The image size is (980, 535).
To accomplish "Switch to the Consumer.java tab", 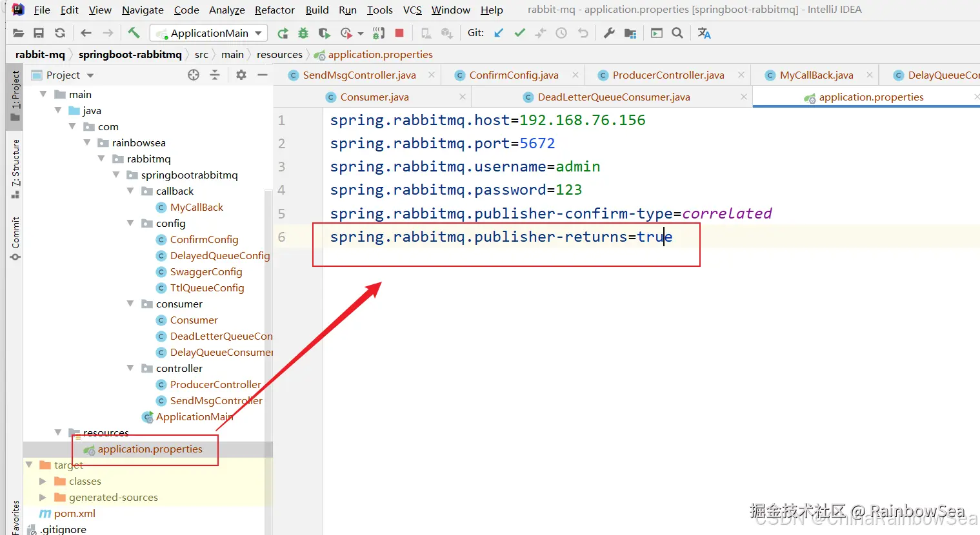I will [374, 97].
